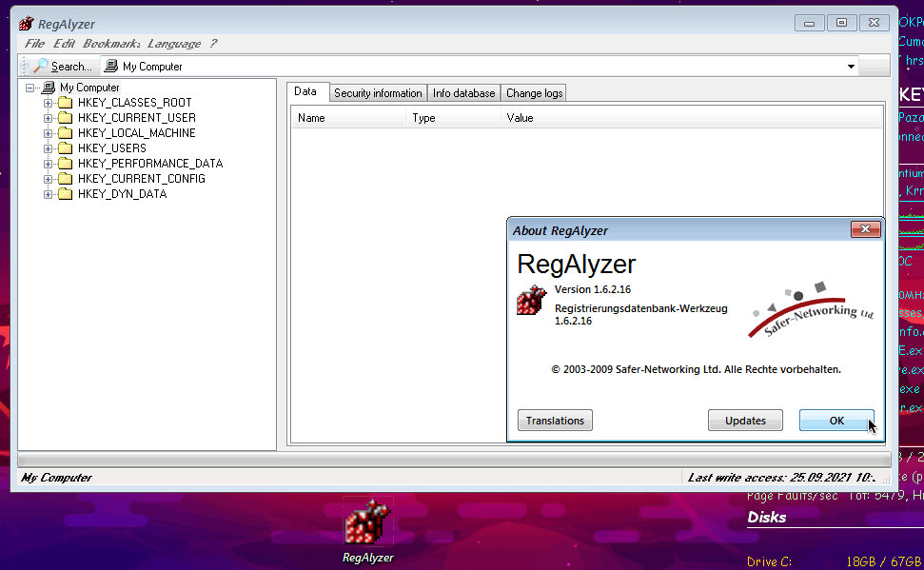Select HKEY_CLASSES_ROOT folder icon
Image resolution: width=924 pixels, height=570 pixels.
[x=66, y=103]
